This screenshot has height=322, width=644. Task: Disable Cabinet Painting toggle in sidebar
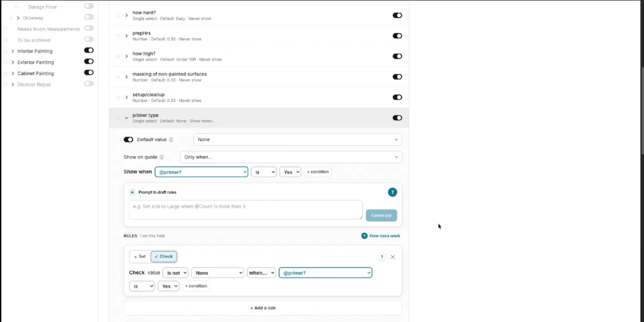[x=89, y=73]
